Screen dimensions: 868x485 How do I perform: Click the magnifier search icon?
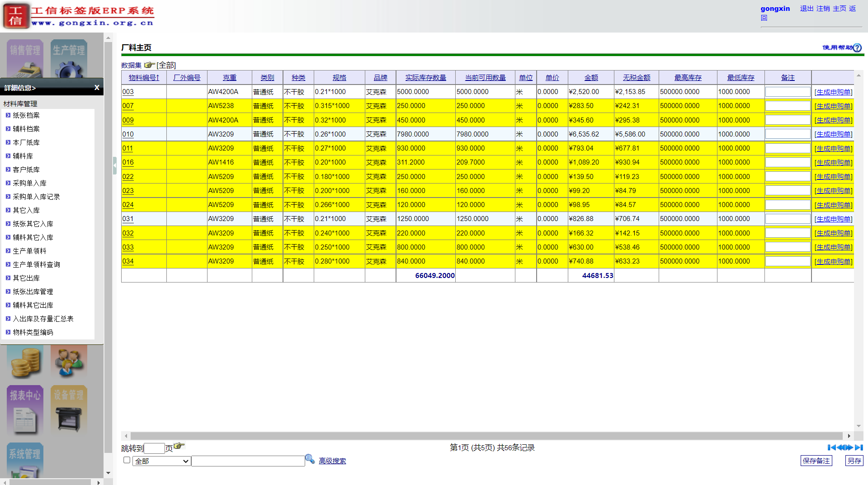point(310,459)
